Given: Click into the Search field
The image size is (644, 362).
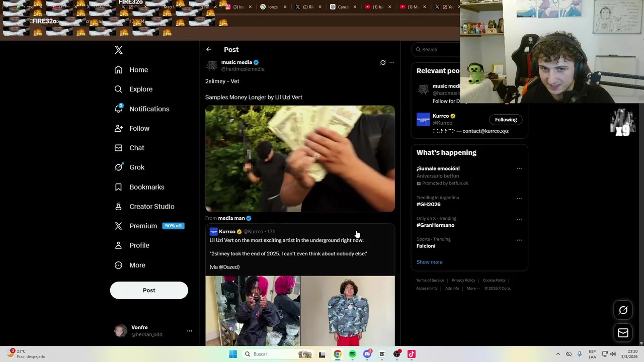Looking at the screenshot, I should pyautogui.click(x=437, y=49).
